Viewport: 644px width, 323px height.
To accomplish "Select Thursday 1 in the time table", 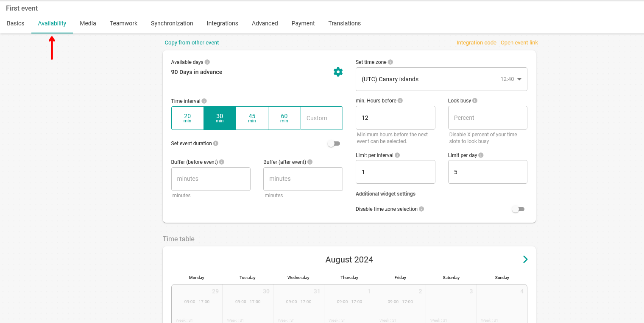I will (350, 304).
